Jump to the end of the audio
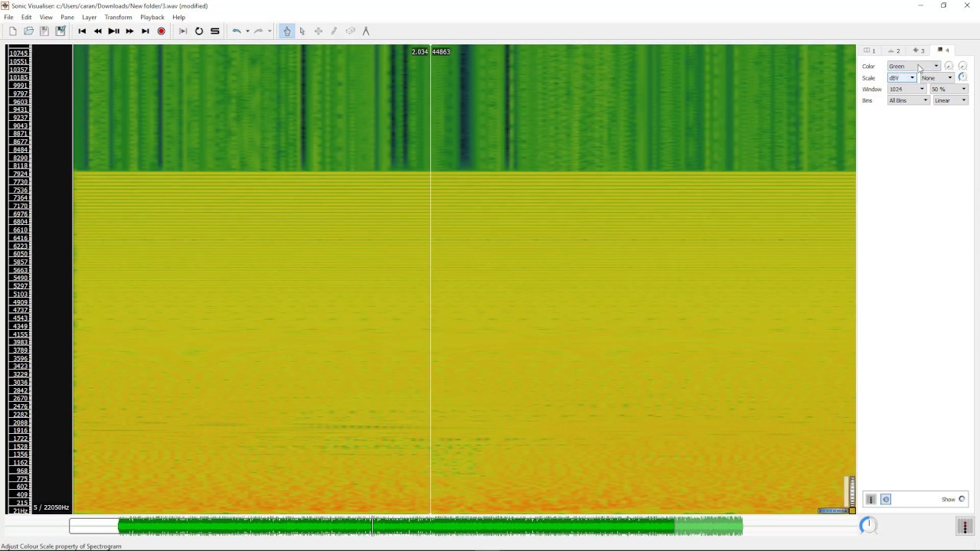Screen dimensions: 980x551 (x=145, y=31)
